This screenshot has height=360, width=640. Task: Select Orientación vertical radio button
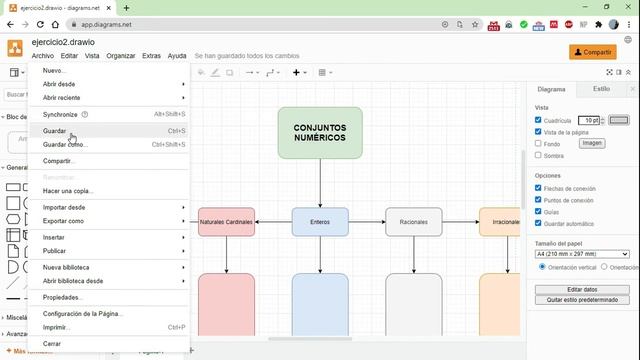click(542, 267)
